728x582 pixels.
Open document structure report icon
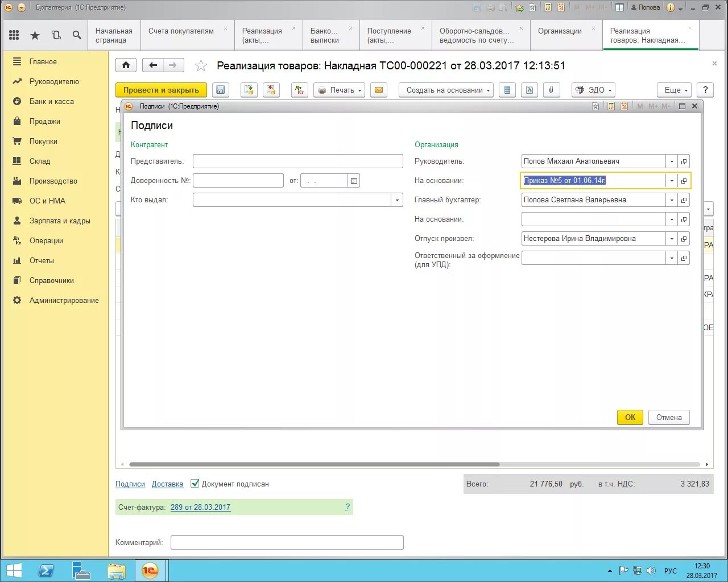point(529,90)
